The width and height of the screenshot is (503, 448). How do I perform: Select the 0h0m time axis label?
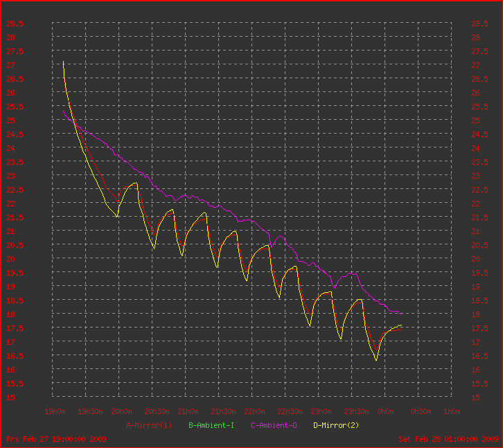386,411
